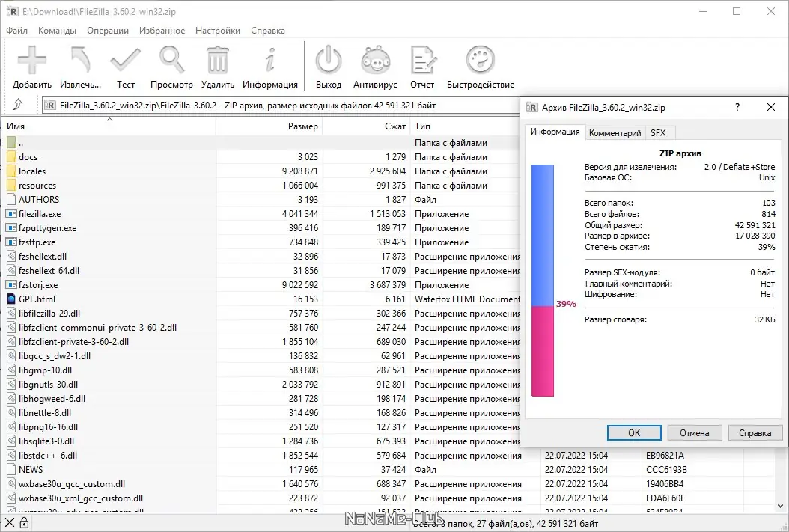Click the lock icon in status bar
The width and height of the screenshot is (789, 532).
click(24, 523)
